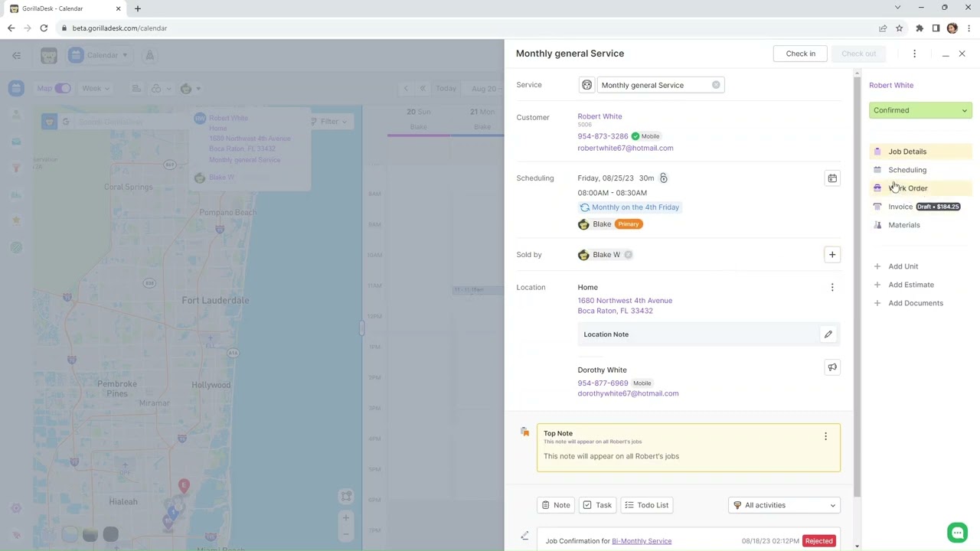Click the service type icon beside Monthly general Service
Image resolution: width=980 pixels, height=551 pixels.
(587, 85)
